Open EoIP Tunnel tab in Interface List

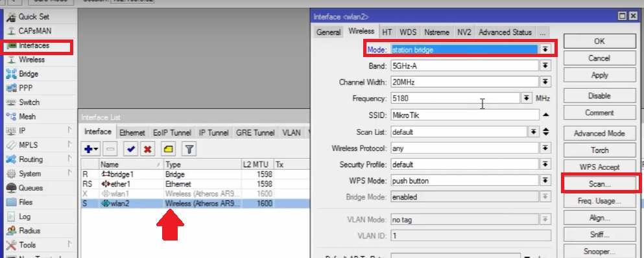coord(172,133)
